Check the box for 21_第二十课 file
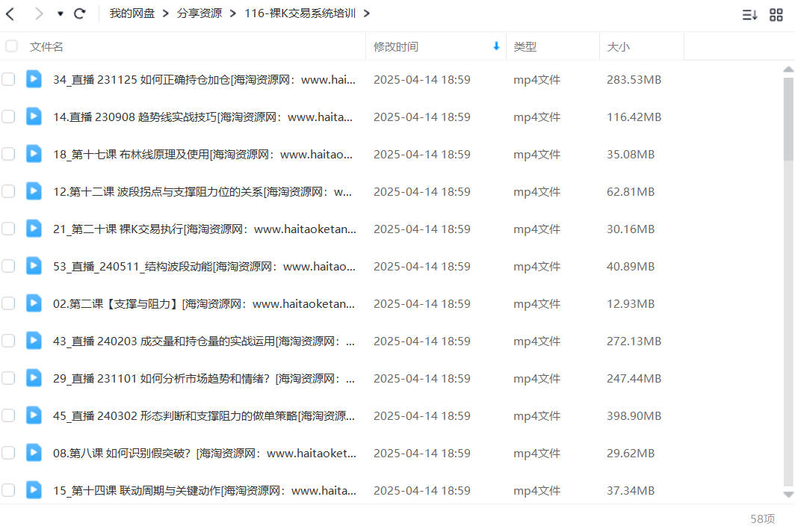This screenshot has width=795, height=532. tap(8, 229)
